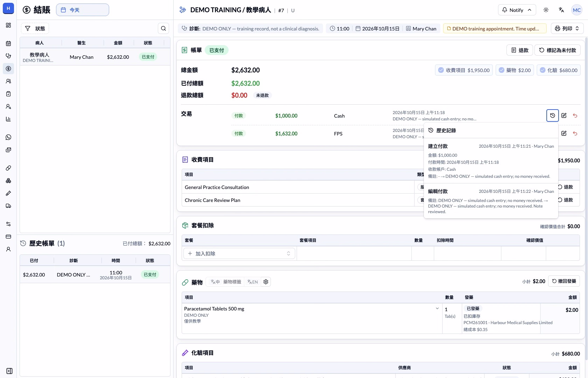Edit the Cash $1,000.00 payment entry
Image resolution: width=588 pixels, height=378 pixels.
click(564, 115)
